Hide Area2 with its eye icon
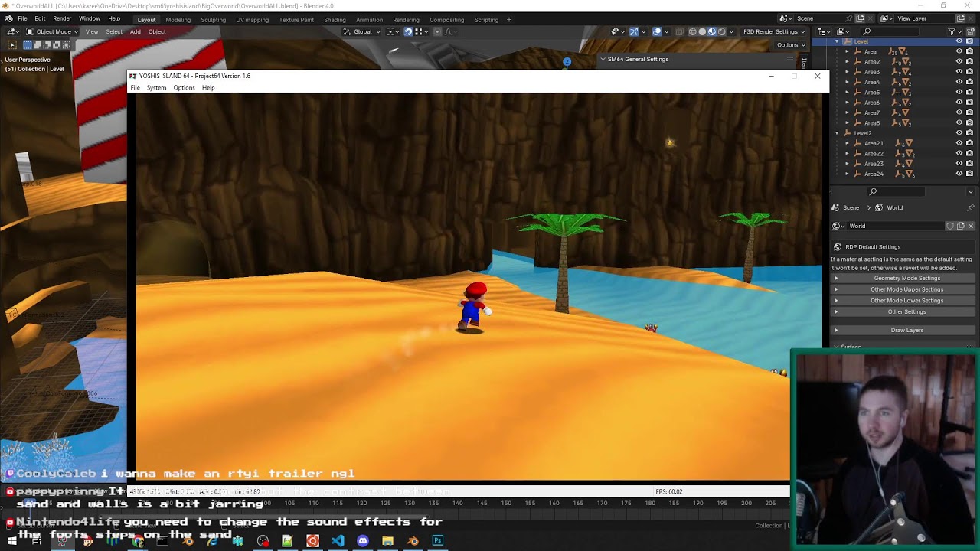The image size is (980, 551). point(959,61)
